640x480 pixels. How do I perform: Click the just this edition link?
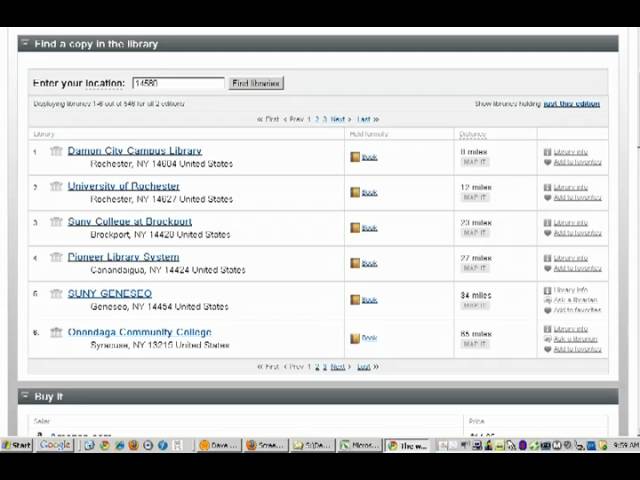click(x=571, y=104)
